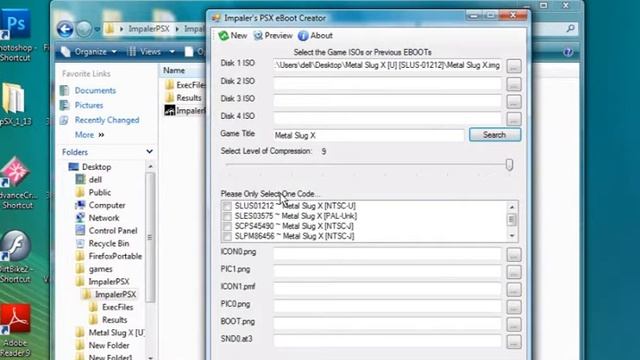Select games folder in the tree
Screen dimensions: 640x360
(x=100, y=269)
